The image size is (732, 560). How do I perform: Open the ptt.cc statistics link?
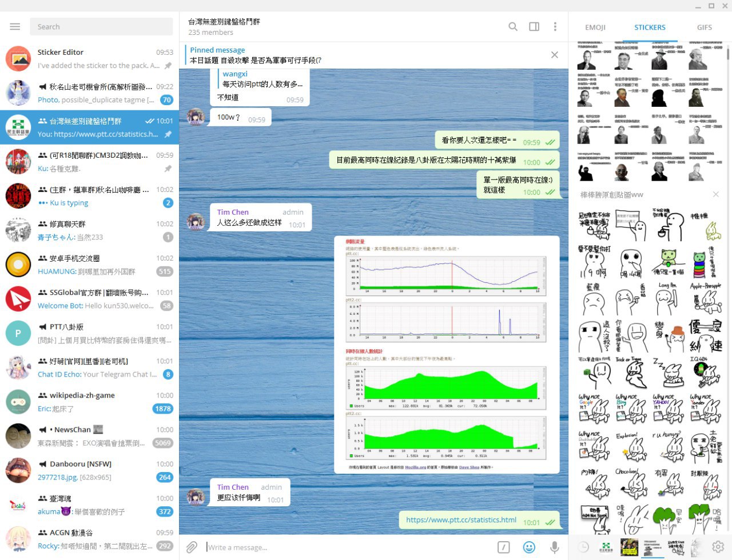(x=461, y=520)
